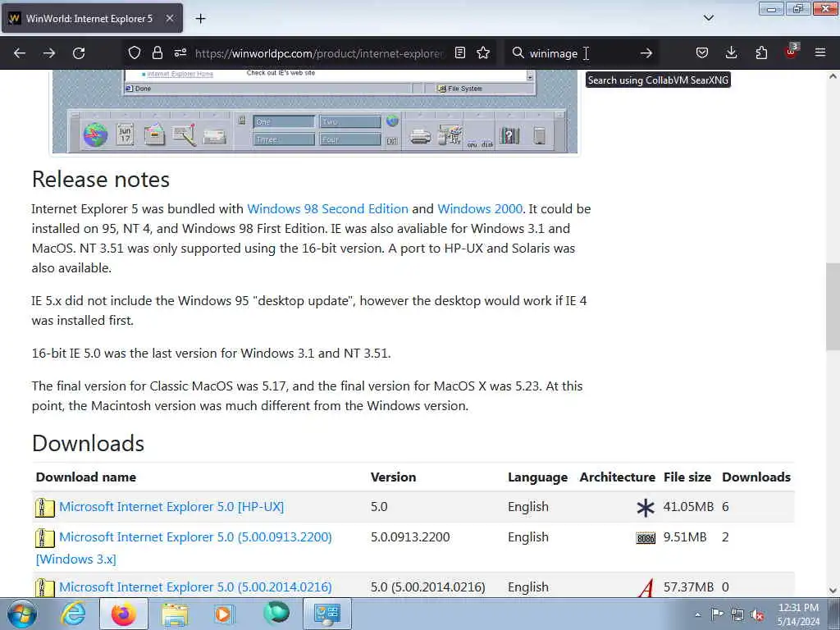Image resolution: width=840 pixels, height=630 pixels.
Task: Click the search magnifier icon
Action: (518, 53)
